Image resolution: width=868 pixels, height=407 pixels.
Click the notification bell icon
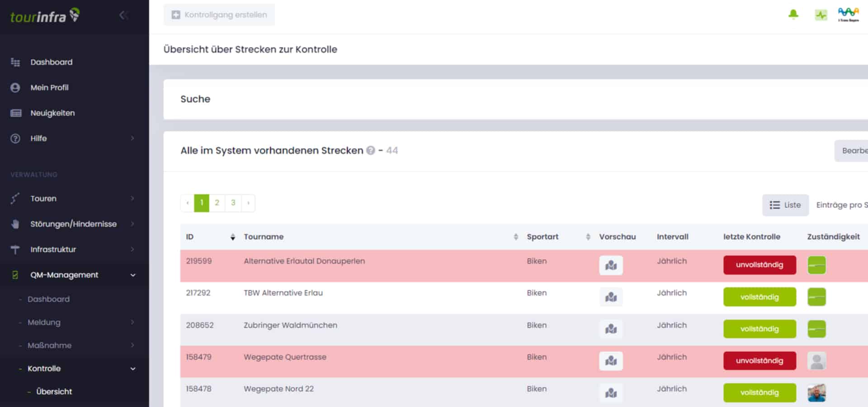(793, 14)
